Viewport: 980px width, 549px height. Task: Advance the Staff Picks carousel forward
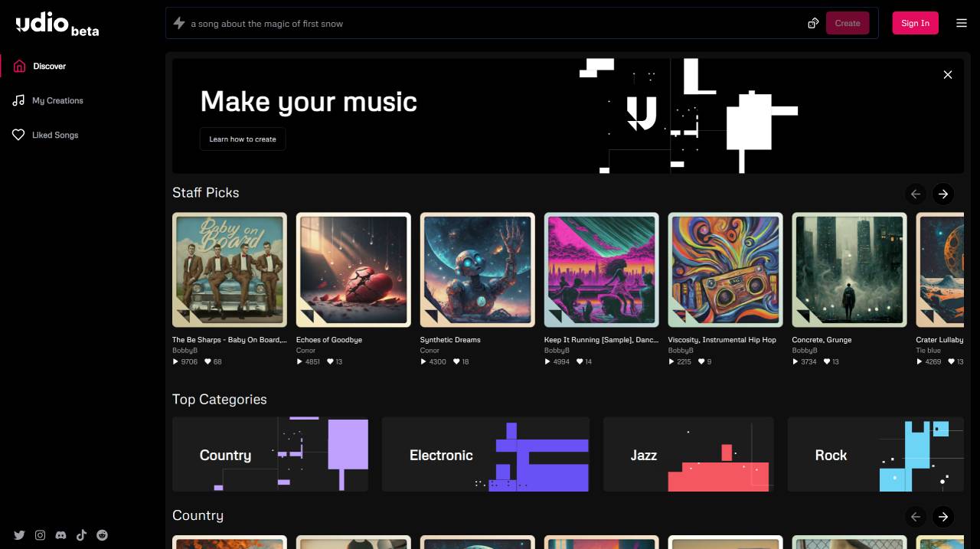(x=943, y=194)
